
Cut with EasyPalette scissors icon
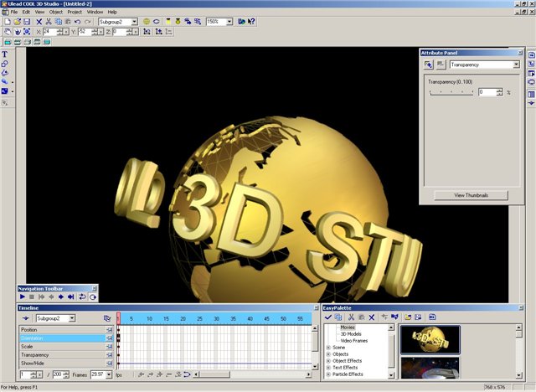tap(351, 317)
